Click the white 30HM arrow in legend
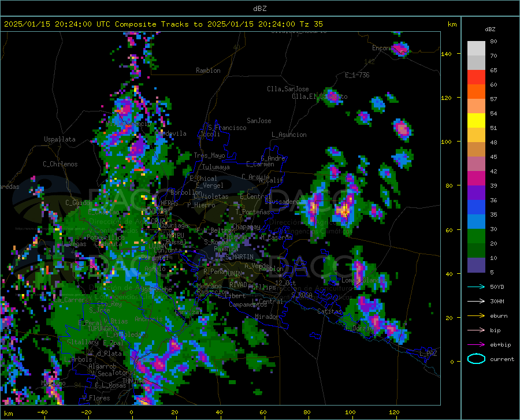This screenshot has width=520, height=420. [x=476, y=301]
